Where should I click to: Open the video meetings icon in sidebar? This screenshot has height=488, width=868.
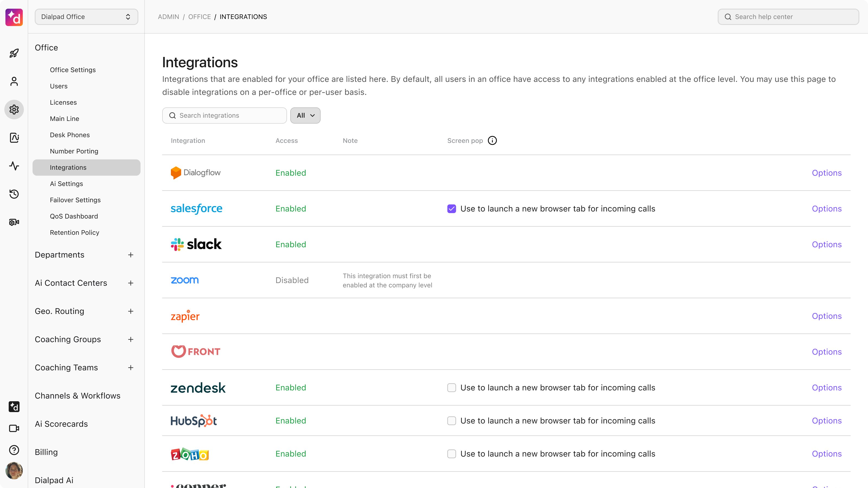pos(14,428)
